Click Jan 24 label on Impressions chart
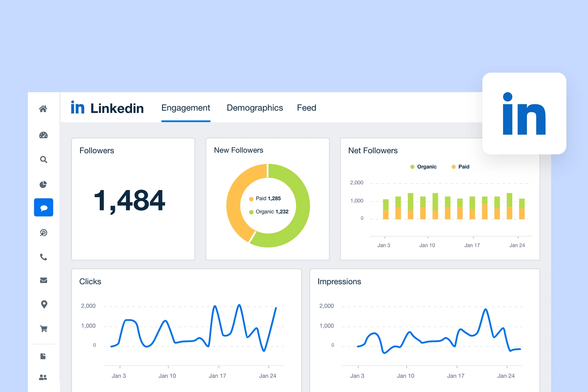Image resolution: width=588 pixels, height=392 pixels. pyautogui.click(x=506, y=376)
